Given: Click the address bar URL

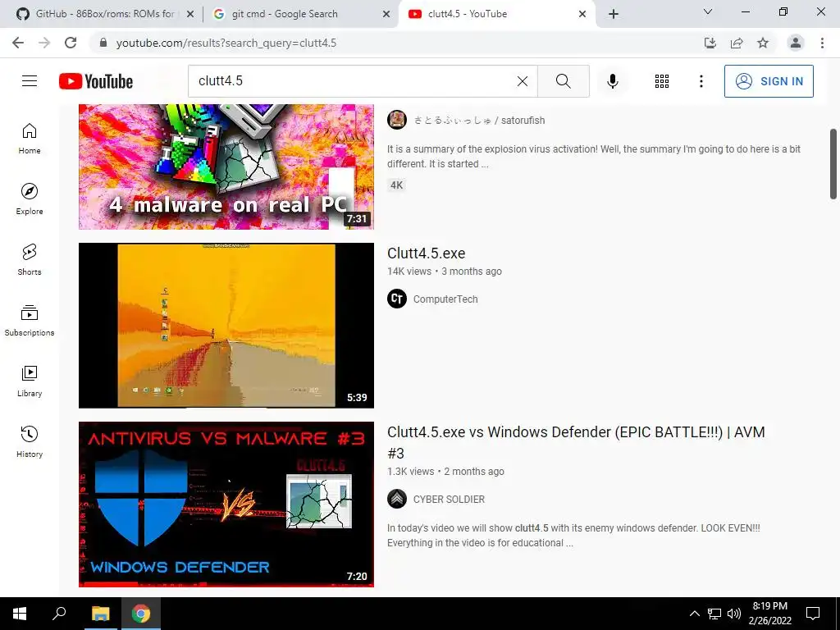Looking at the screenshot, I should [226, 43].
